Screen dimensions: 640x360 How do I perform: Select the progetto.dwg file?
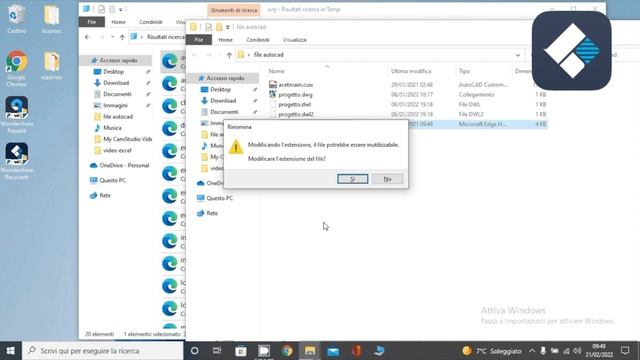point(295,94)
